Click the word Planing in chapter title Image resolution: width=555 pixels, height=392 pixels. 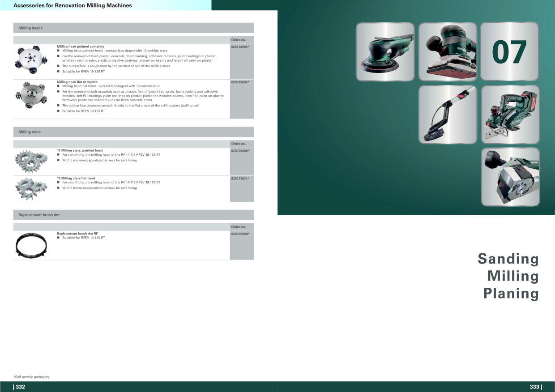511,294
